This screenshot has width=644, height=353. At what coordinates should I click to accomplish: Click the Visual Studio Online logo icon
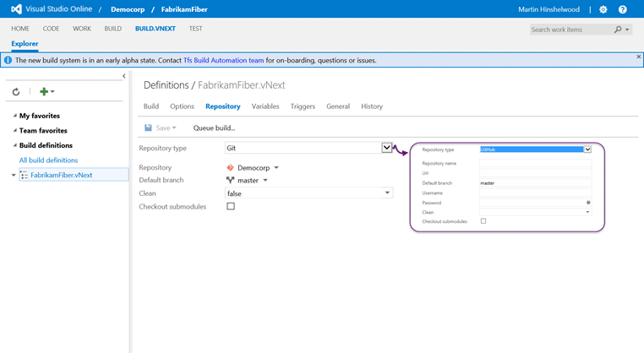(x=16, y=9)
